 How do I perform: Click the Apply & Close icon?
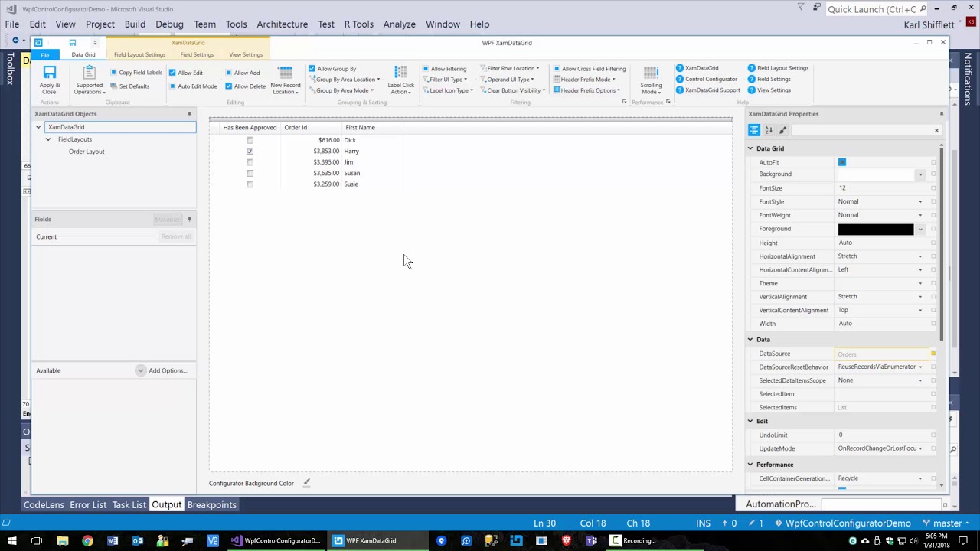(x=49, y=73)
